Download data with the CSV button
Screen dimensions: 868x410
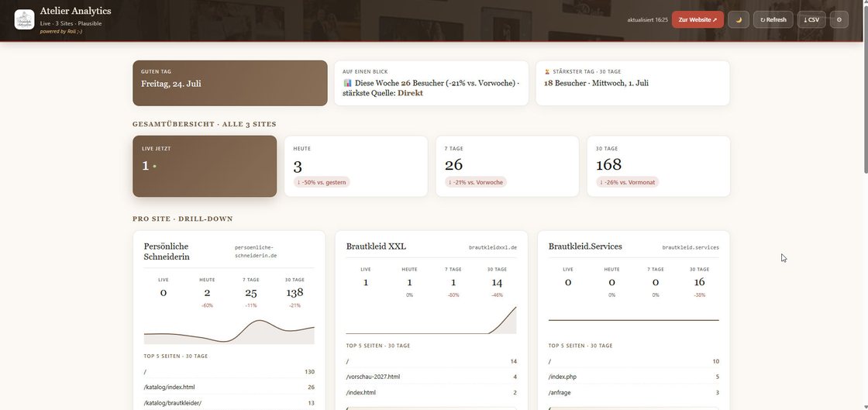811,19
